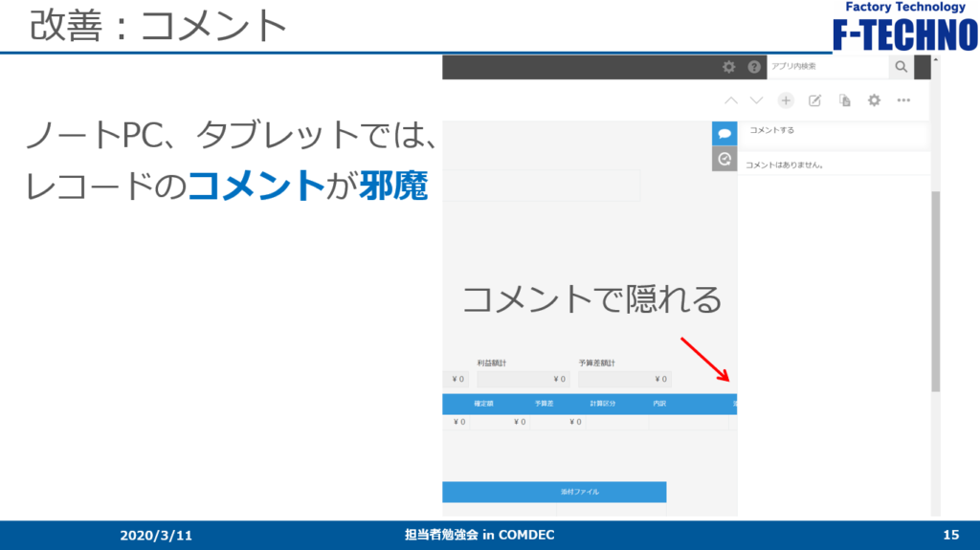Click the help question mark icon
The width and height of the screenshot is (980, 550).
click(x=754, y=67)
